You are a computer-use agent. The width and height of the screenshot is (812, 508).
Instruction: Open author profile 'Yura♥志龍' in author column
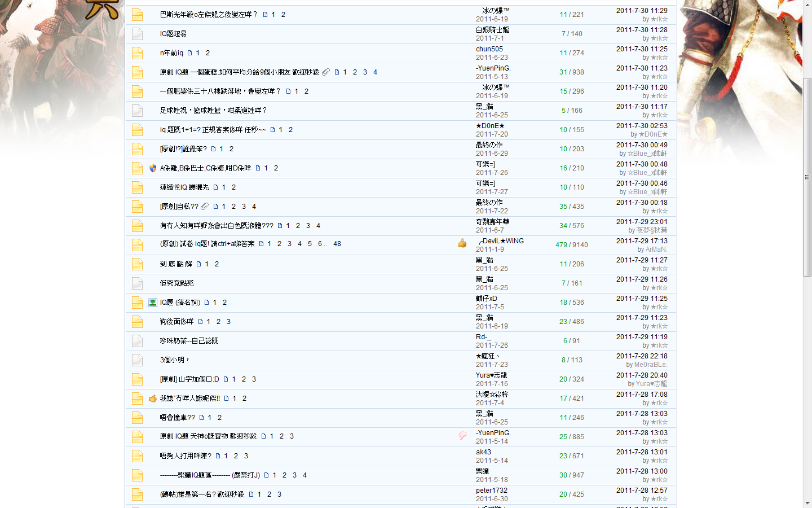pos(491,375)
